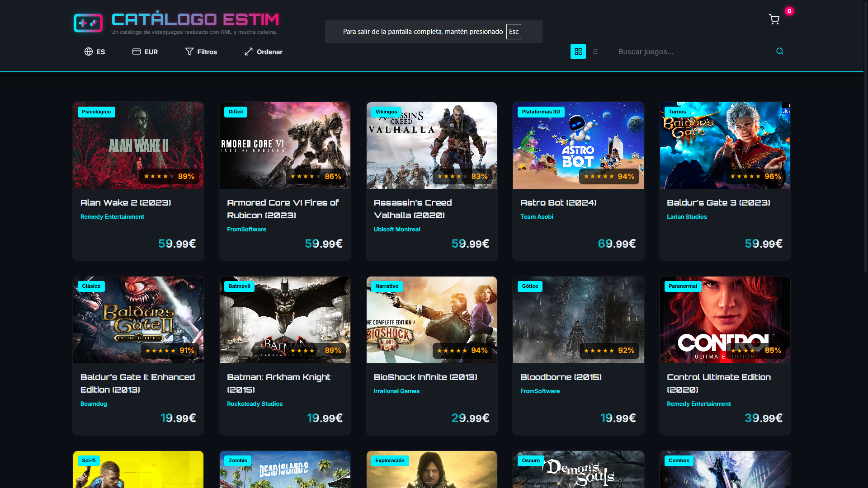Click the Psicológico tag badge

click(96, 112)
